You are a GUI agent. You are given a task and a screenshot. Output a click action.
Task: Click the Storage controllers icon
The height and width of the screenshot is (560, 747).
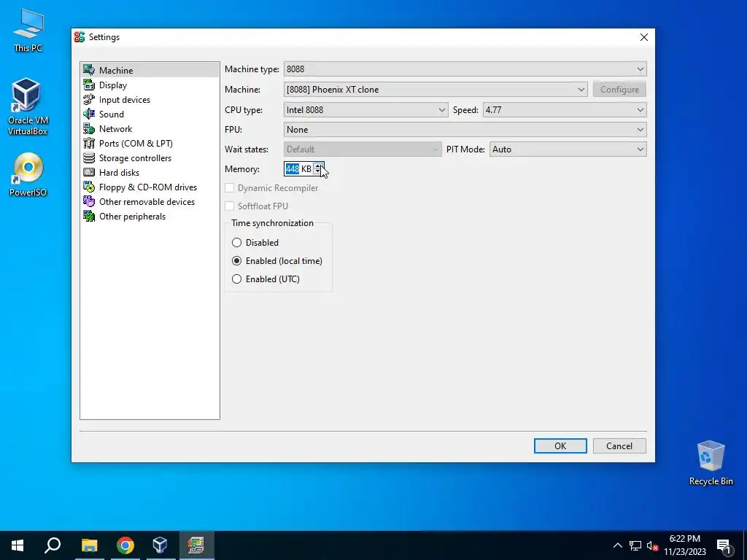click(x=89, y=157)
